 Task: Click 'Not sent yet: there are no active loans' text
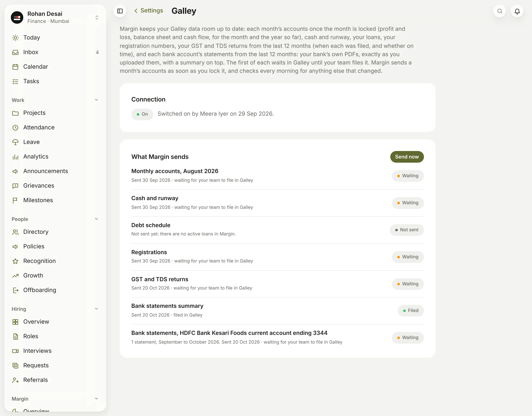tap(183, 234)
